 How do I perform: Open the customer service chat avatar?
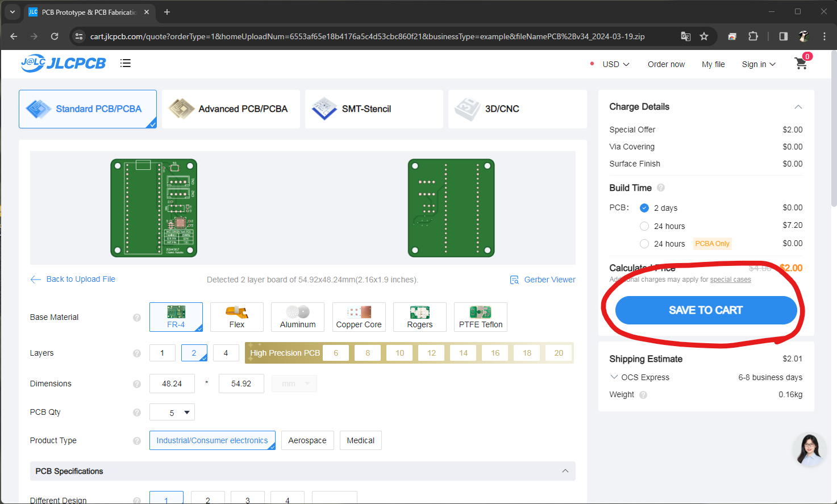[x=809, y=449]
